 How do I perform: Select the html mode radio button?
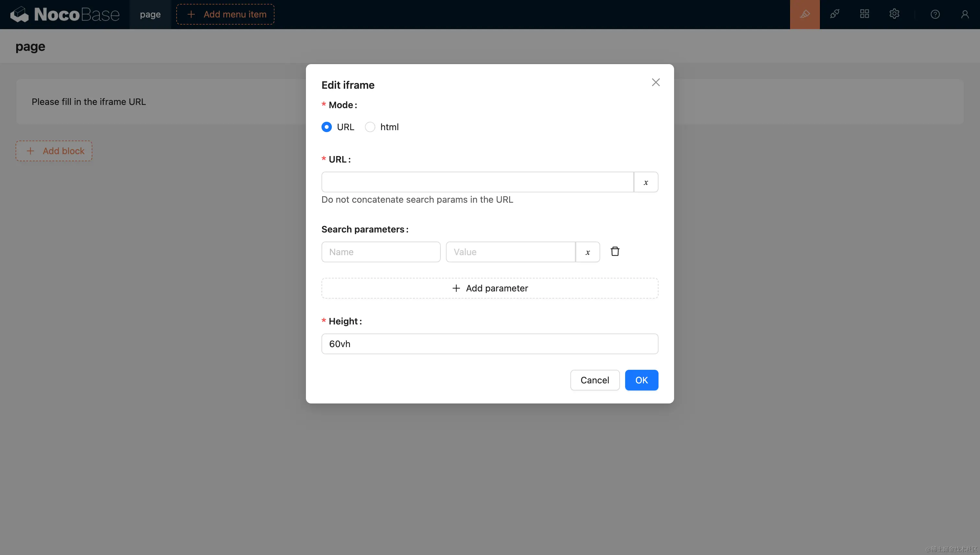pos(370,127)
